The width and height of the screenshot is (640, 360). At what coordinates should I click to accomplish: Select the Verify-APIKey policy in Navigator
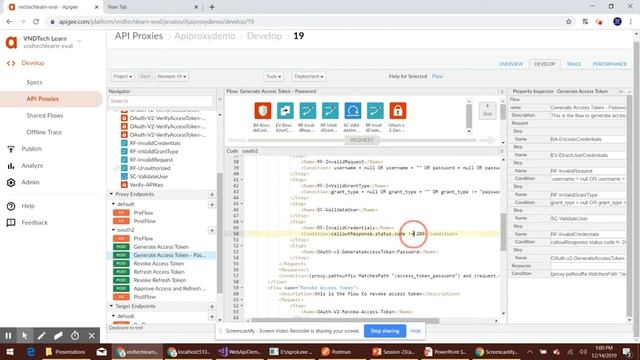pos(147,185)
